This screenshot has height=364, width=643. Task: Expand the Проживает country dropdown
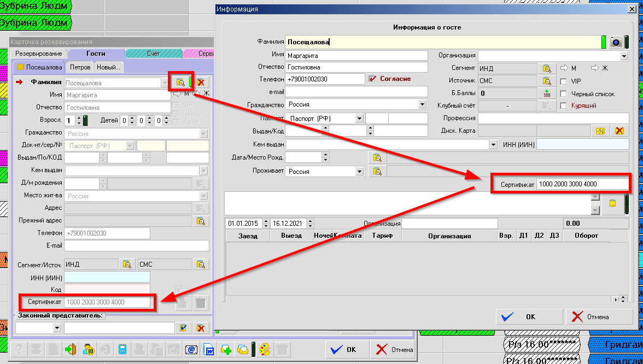point(359,172)
